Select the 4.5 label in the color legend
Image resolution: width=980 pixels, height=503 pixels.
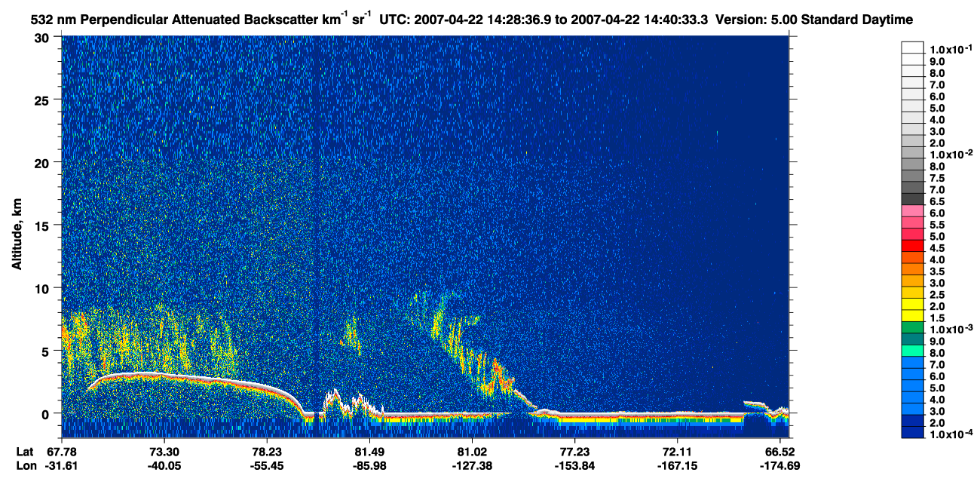tap(938, 247)
